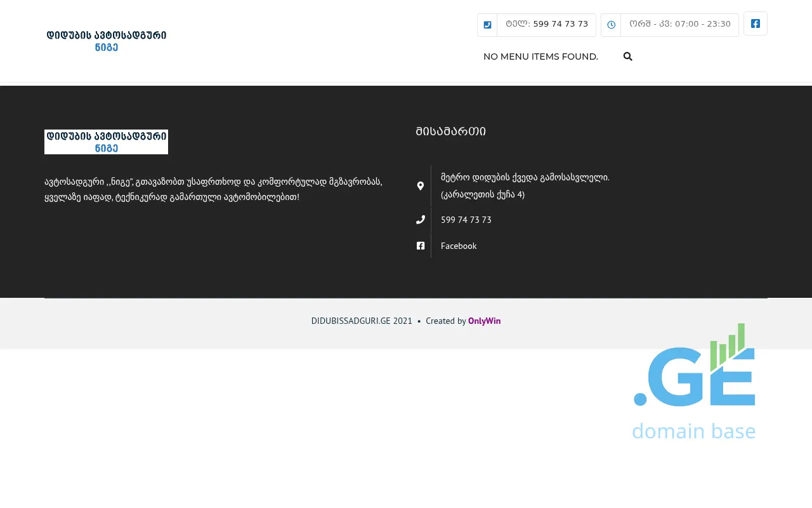Screen dimensions: 812x508
Task: Click the clock icon in the header
Action: (x=611, y=25)
